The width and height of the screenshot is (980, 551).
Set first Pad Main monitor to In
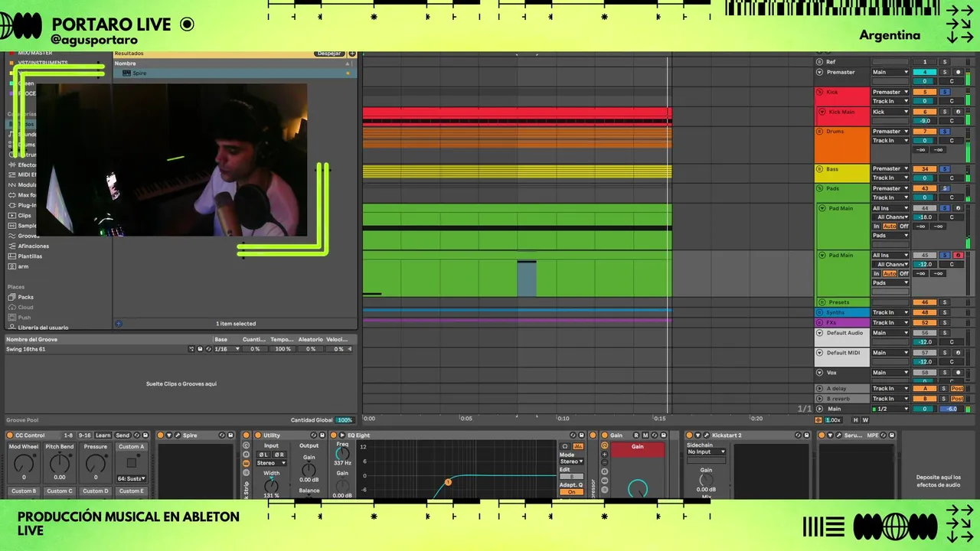(x=877, y=227)
